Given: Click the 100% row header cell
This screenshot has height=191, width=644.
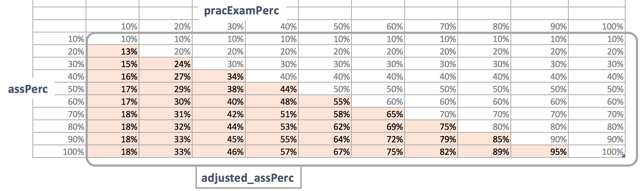Looking at the screenshot, I should [x=59, y=152].
